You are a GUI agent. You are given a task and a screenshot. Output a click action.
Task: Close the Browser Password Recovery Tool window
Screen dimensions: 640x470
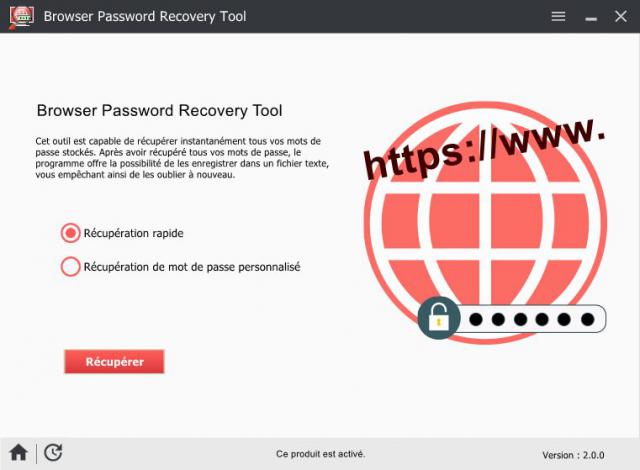621,16
